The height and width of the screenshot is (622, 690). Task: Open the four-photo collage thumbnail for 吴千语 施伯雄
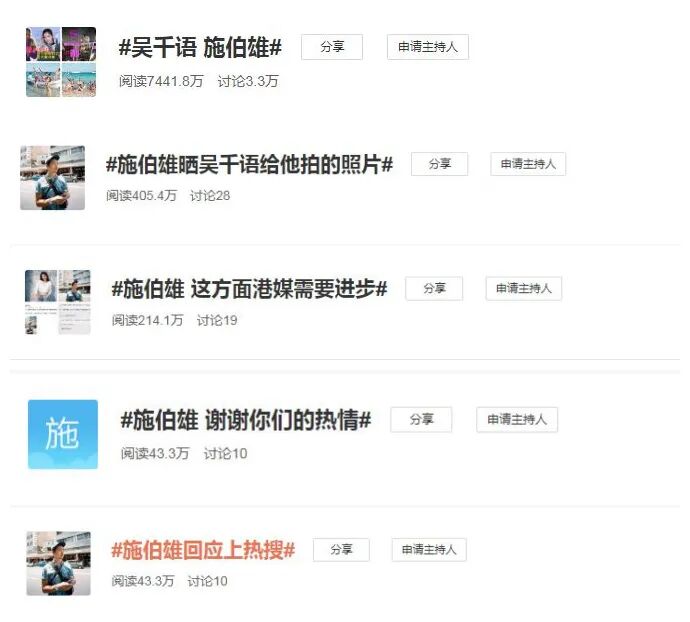[61, 62]
